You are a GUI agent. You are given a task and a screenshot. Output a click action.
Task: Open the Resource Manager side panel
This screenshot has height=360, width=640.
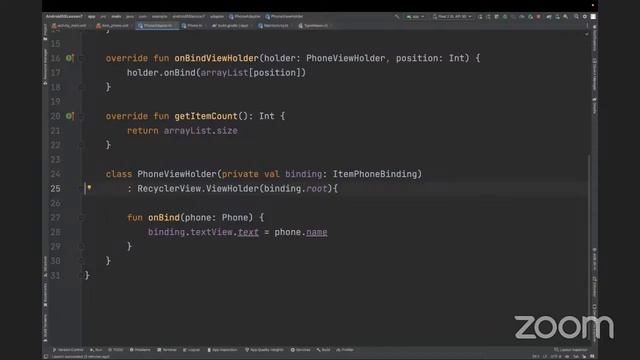point(45,67)
